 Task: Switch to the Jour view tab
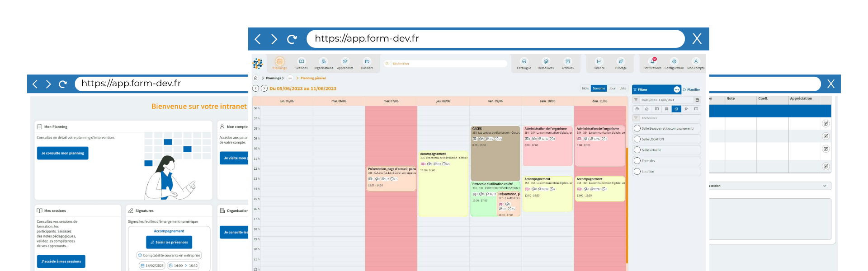(612, 89)
